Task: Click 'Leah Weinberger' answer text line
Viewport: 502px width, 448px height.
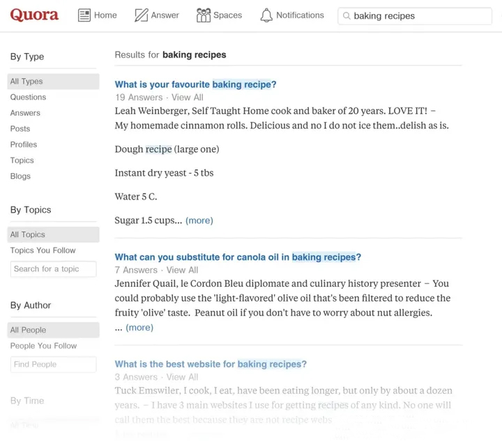Action: click(x=275, y=111)
